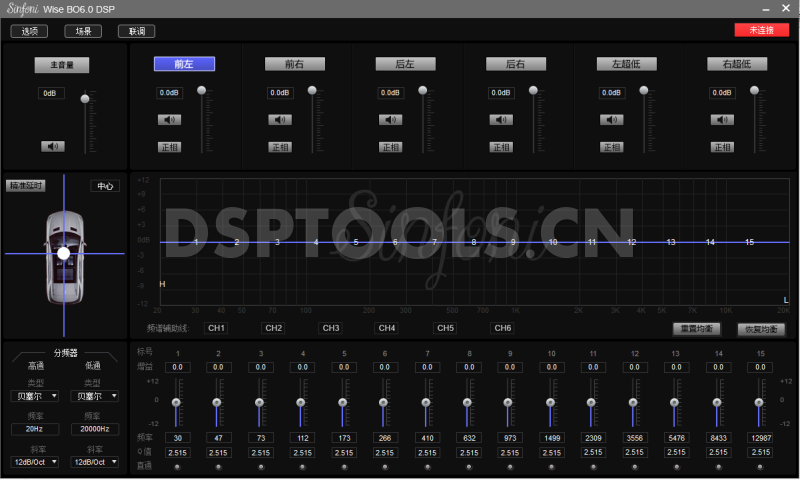Click the white listening position dot on the car
The image size is (800, 480).
click(x=64, y=254)
